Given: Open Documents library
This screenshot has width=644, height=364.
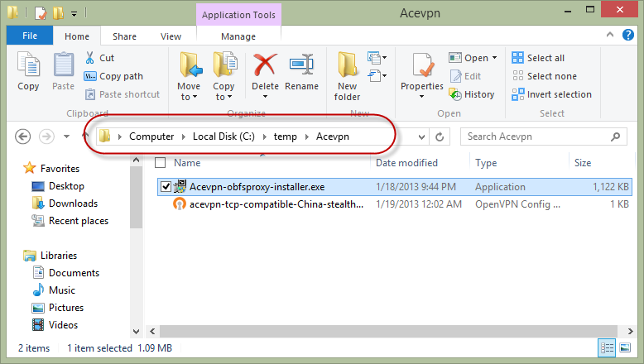Looking at the screenshot, I should click(x=66, y=273).
